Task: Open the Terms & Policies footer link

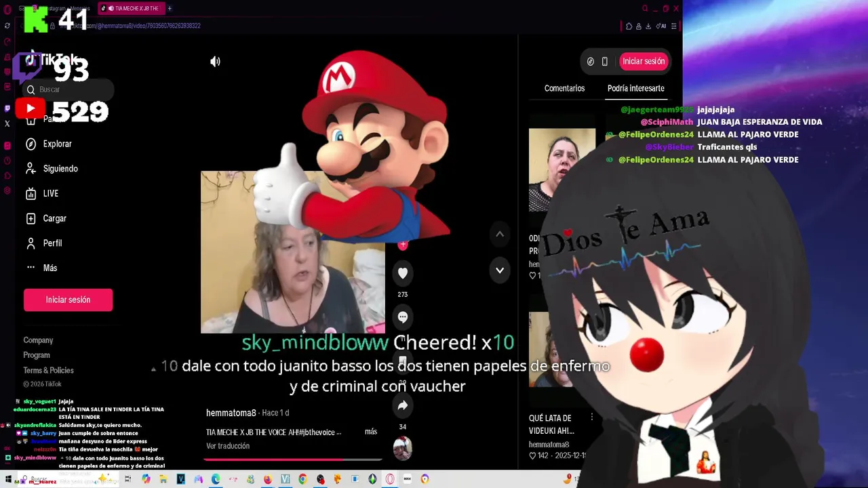Action: click(48, 370)
